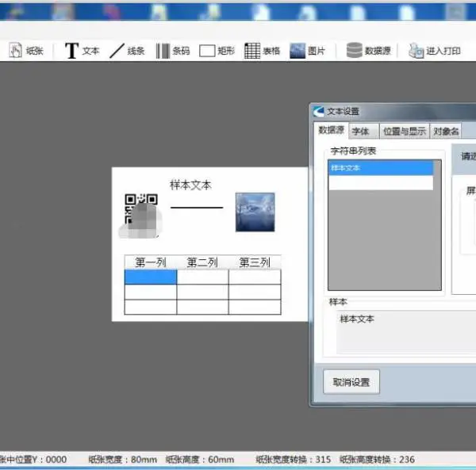Select 样本文本 in the string list
Image resolution: width=476 pixels, height=470 pixels.
coord(381,168)
